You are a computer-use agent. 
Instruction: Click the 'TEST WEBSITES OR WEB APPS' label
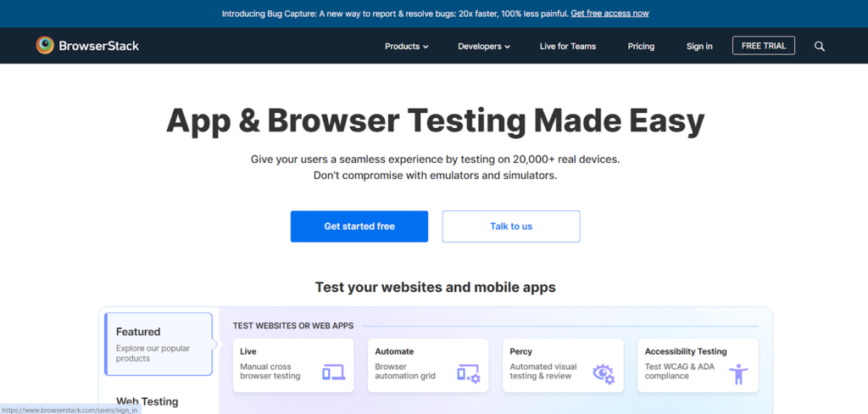coord(292,326)
